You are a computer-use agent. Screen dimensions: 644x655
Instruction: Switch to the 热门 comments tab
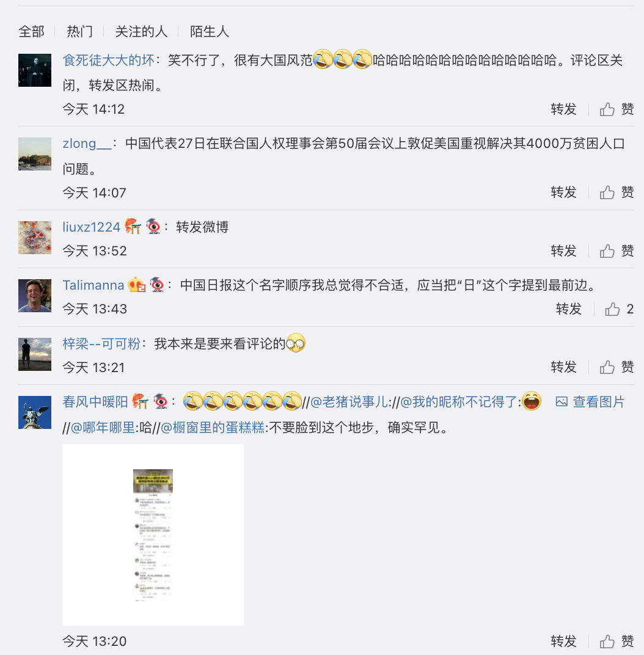coord(79,31)
